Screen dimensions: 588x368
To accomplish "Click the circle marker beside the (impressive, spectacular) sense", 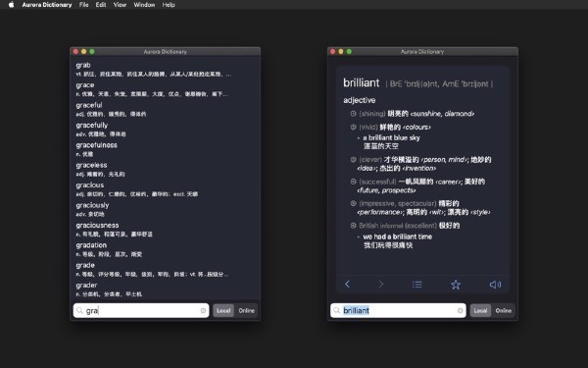I will (x=353, y=203).
